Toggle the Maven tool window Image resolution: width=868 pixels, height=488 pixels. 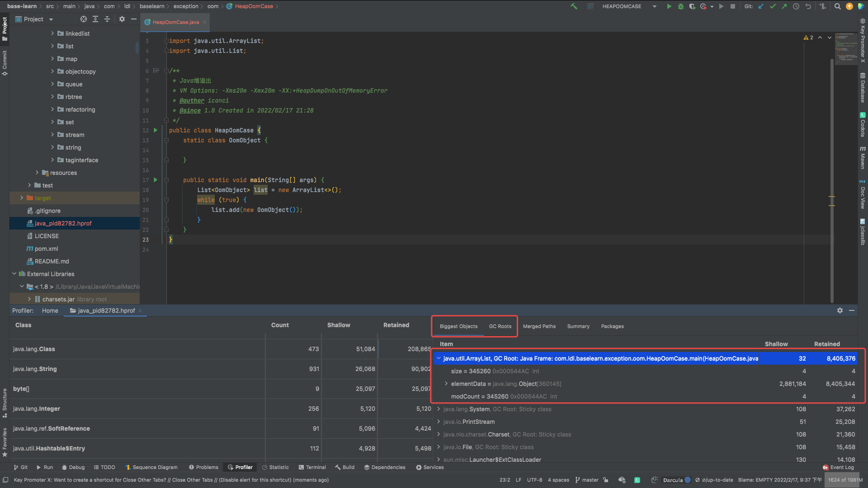coord(863,158)
